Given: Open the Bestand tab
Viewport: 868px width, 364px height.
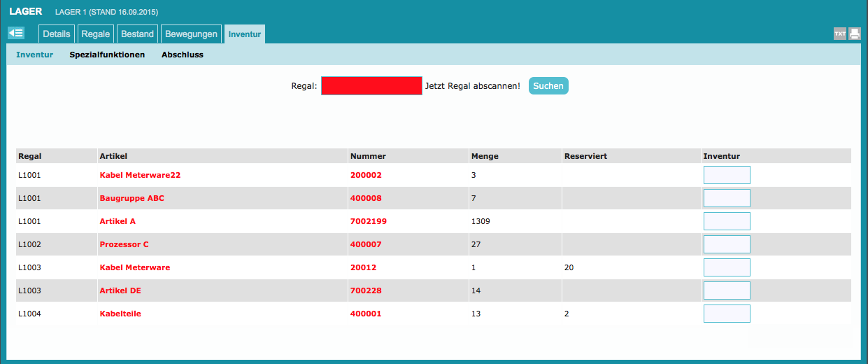Looking at the screenshot, I should click(x=137, y=34).
